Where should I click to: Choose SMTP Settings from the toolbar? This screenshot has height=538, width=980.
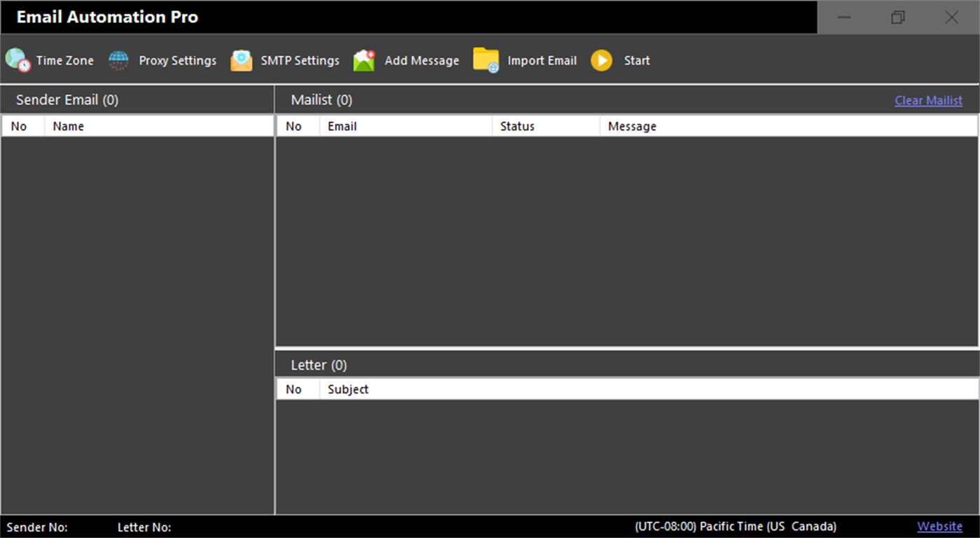tap(300, 60)
